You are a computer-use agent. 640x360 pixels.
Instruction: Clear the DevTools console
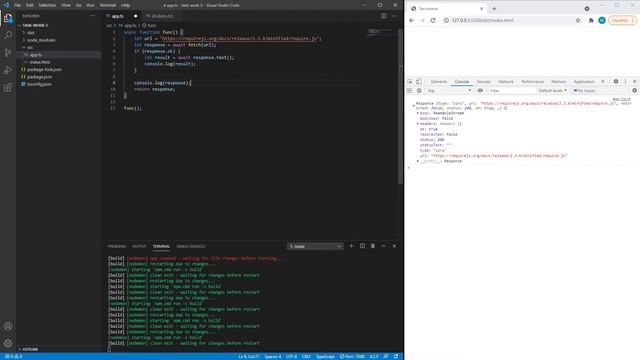pos(419,91)
